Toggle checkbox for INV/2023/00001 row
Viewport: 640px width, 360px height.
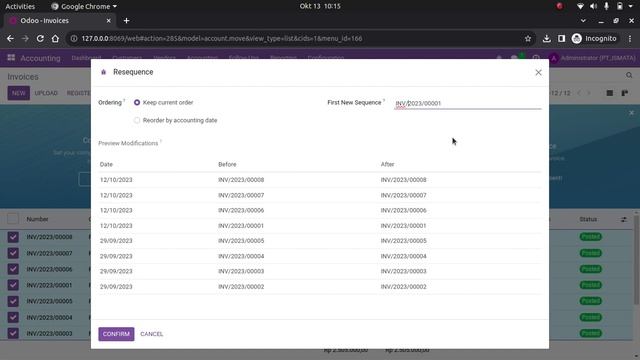coord(13,285)
